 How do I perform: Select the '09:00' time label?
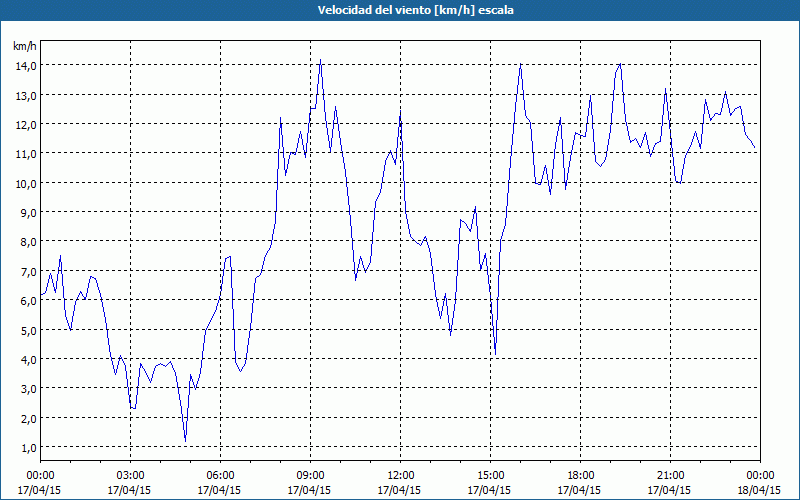click(310, 476)
